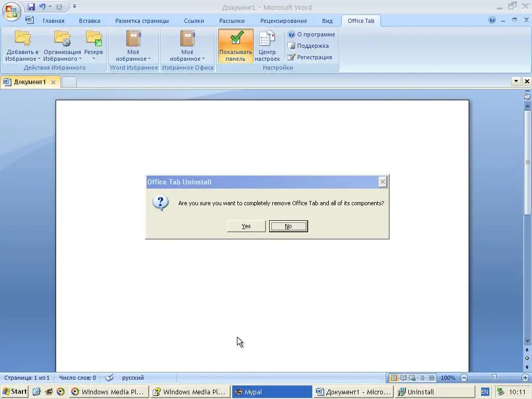Click the Redo icon in quick access toolbar

tap(59, 7)
